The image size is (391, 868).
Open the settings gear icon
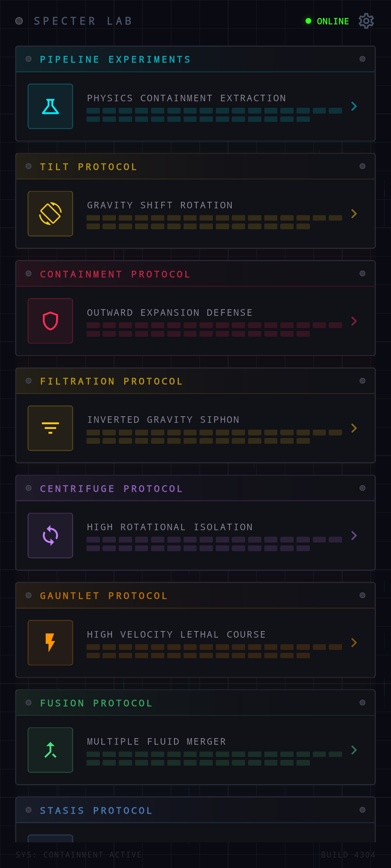[366, 21]
